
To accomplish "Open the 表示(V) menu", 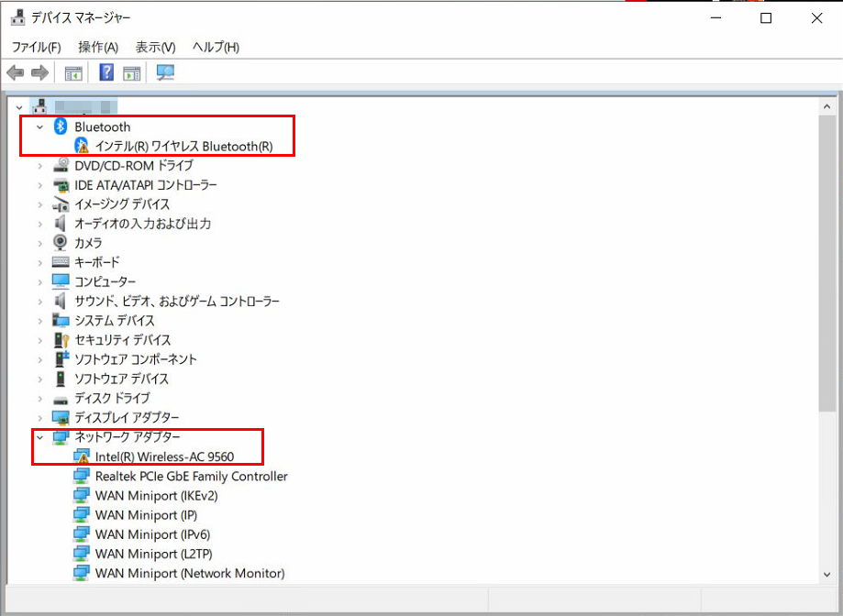I will (x=155, y=48).
